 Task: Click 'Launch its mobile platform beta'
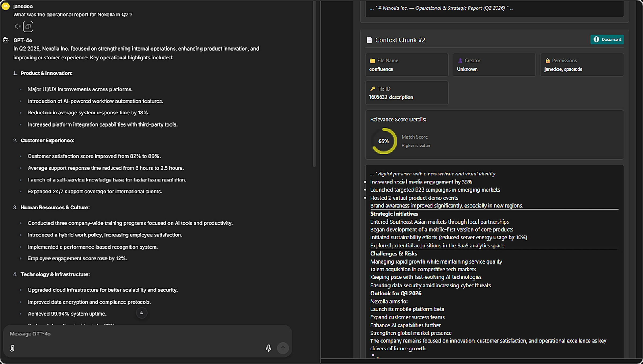click(x=407, y=309)
